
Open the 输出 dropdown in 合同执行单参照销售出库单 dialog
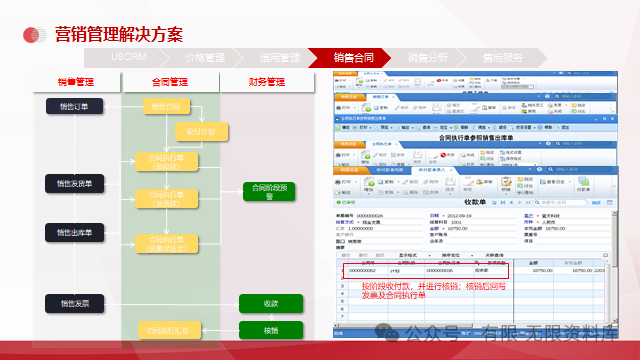413,128
